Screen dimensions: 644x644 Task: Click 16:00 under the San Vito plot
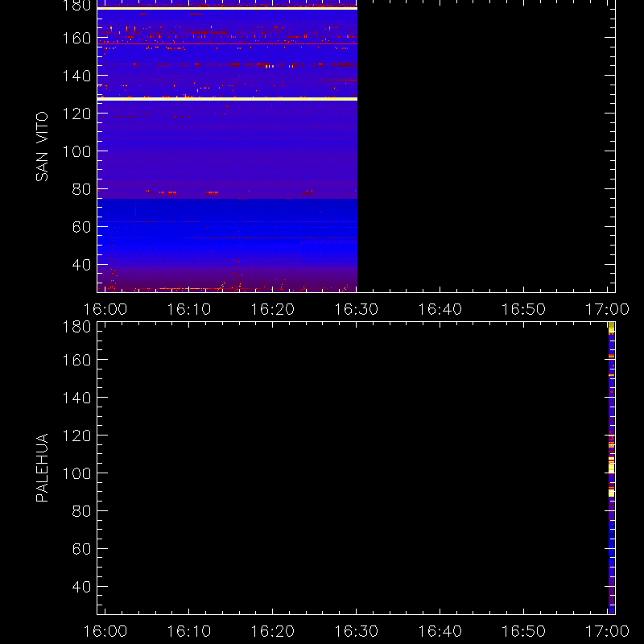point(105,309)
